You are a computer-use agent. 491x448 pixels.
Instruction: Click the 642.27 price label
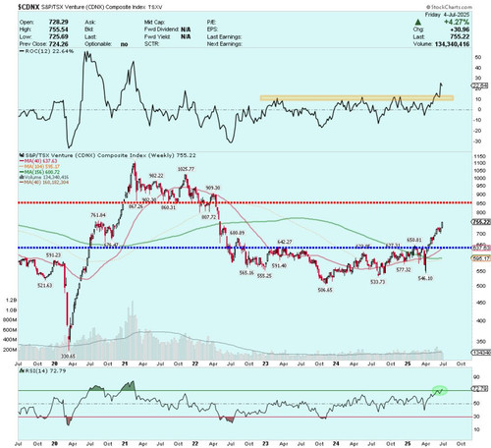[285, 242]
